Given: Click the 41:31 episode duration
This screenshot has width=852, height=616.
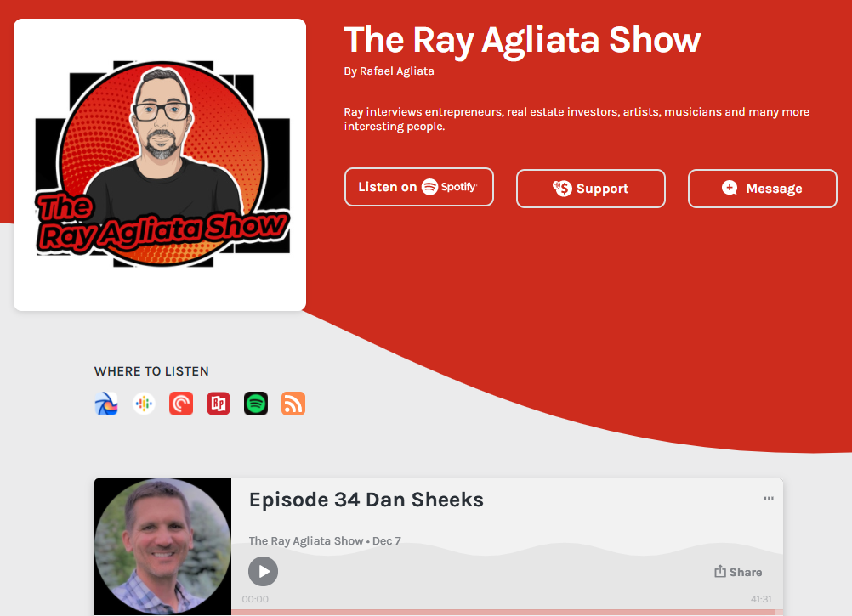Looking at the screenshot, I should 761,599.
